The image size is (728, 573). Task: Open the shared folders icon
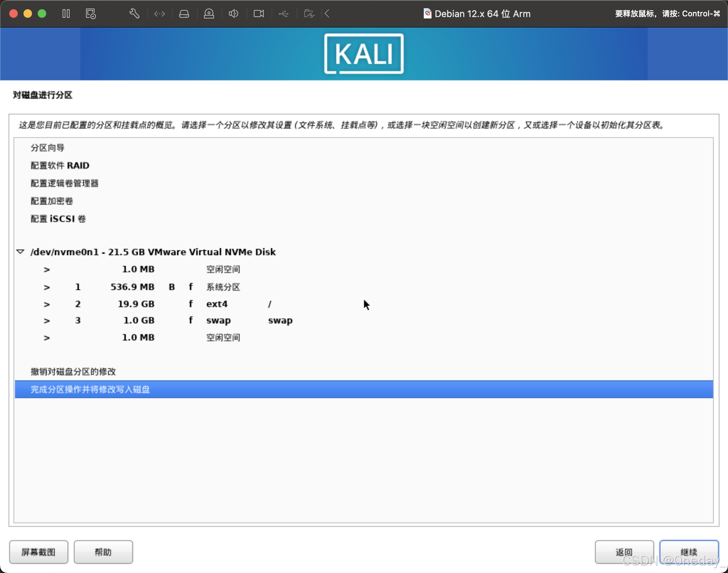(x=309, y=14)
